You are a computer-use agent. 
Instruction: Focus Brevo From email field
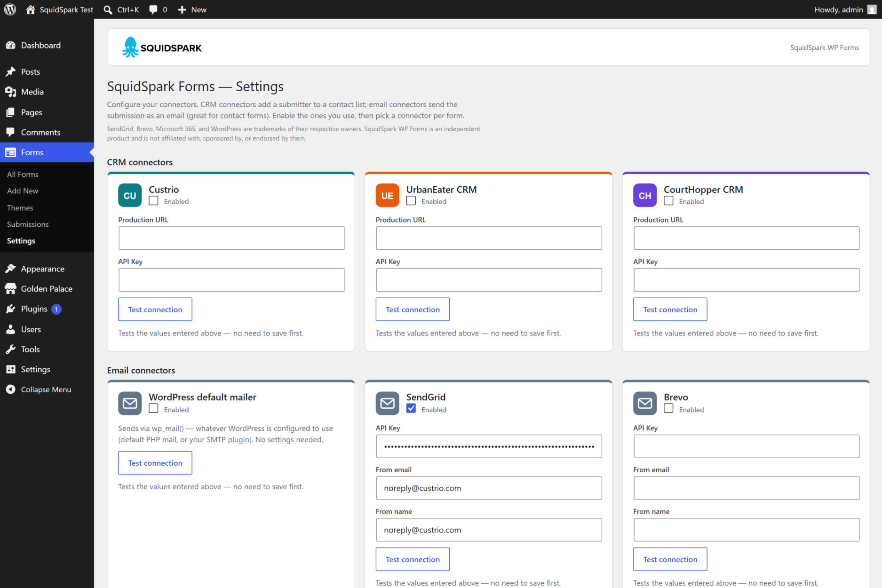coord(746,488)
